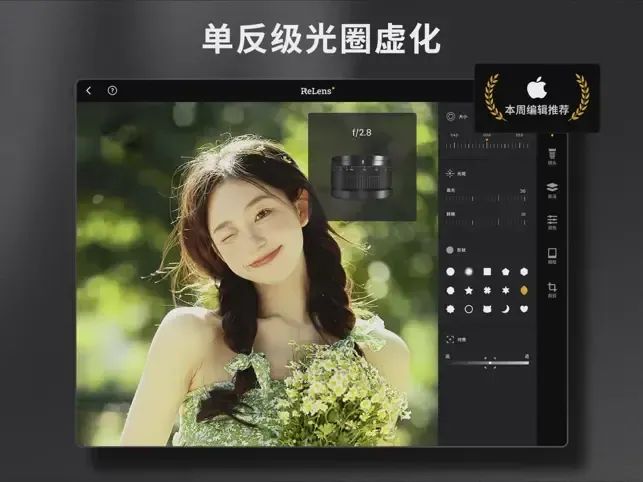Click the Apple 本周编辑推荐 badge
Screen dimensions: 643x482
(x=537, y=98)
